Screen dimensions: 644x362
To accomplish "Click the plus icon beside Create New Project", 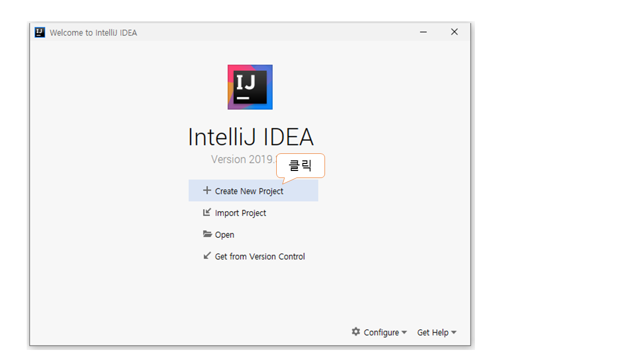I will pyautogui.click(x=207, y=191).
